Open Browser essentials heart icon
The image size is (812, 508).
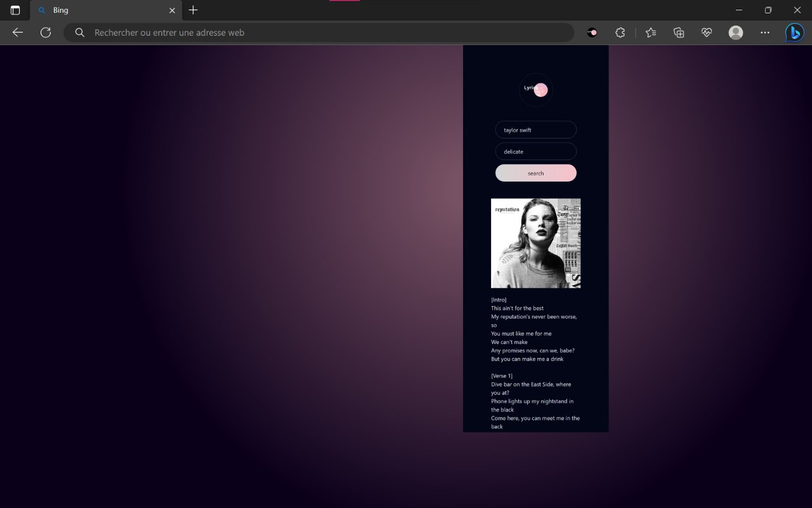coord(706,32)
